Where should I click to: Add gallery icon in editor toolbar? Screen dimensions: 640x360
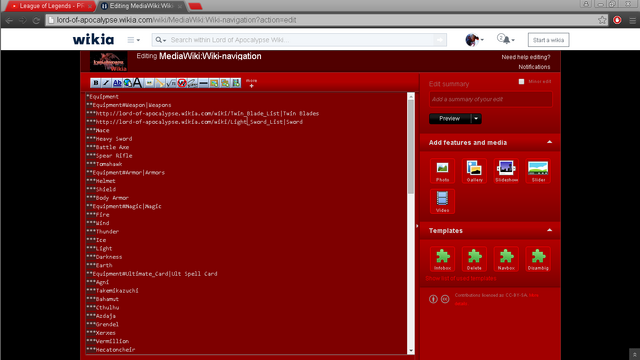pyautogui.click(x=225, y=83)
